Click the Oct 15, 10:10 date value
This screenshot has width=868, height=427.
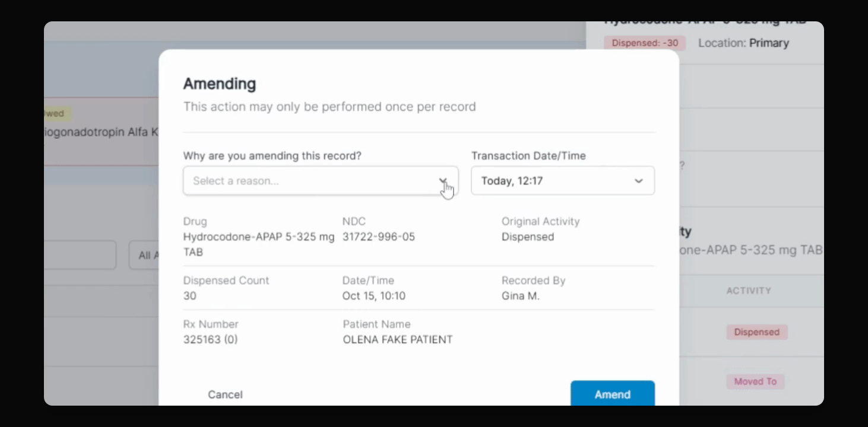pos(374,295)
